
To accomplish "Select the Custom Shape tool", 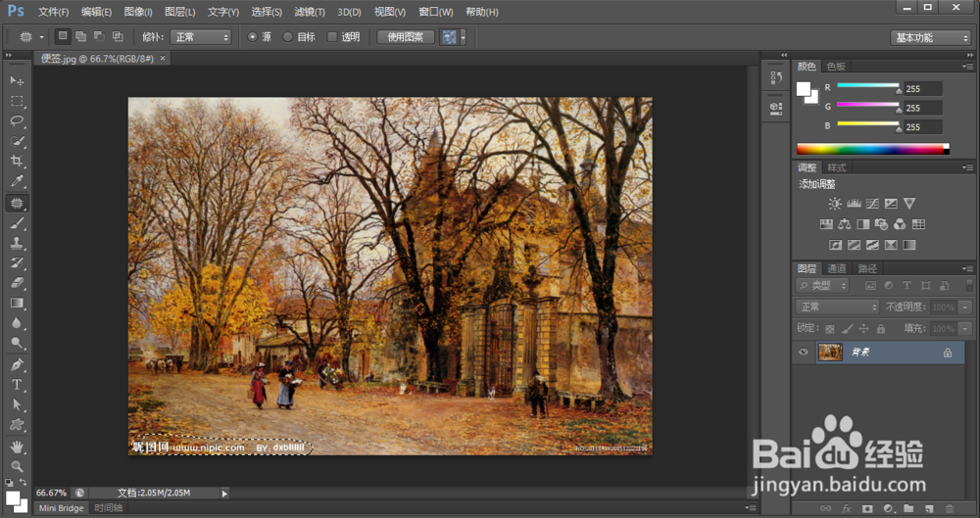I will point(17,424).
